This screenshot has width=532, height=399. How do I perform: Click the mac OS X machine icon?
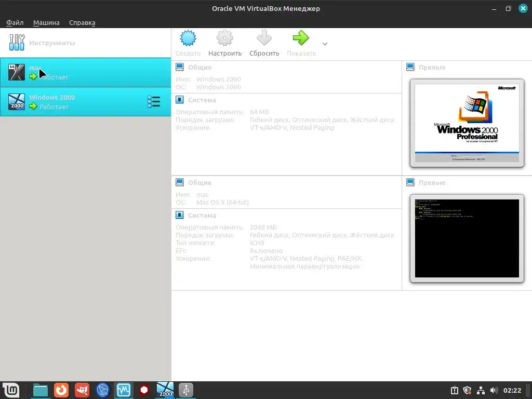tap(17, 72)
